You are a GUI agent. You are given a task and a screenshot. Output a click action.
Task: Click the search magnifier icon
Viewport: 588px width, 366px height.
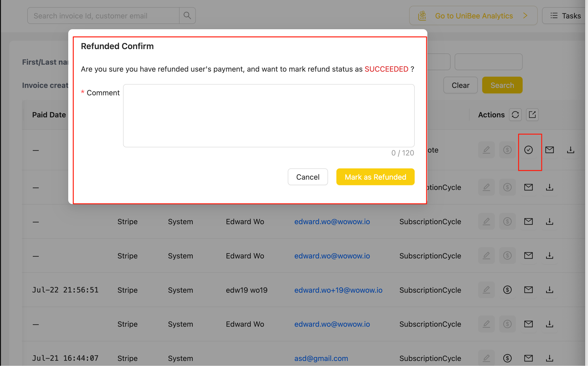tap(187, 15)
